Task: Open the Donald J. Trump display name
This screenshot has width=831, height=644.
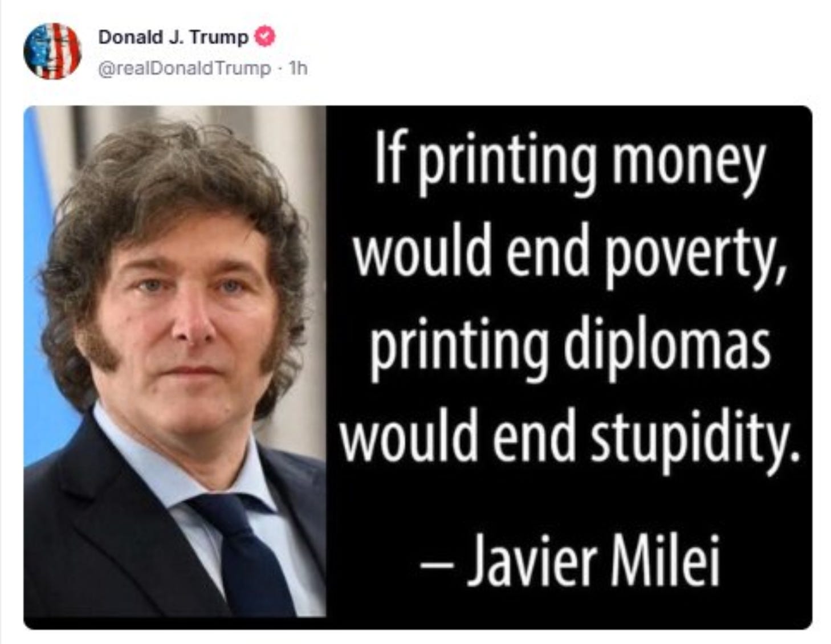Action: click(173, 37)
